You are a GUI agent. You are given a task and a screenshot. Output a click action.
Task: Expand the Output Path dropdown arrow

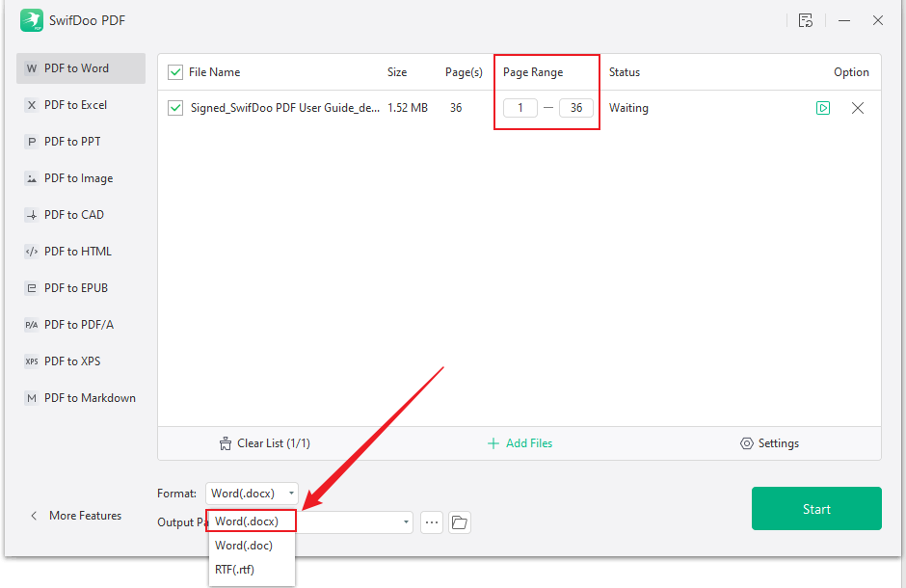[x=406, y=522]
